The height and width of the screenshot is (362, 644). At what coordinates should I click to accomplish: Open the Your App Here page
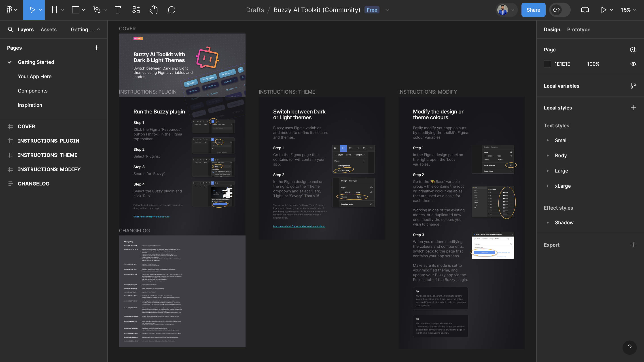tap(34, 76)
